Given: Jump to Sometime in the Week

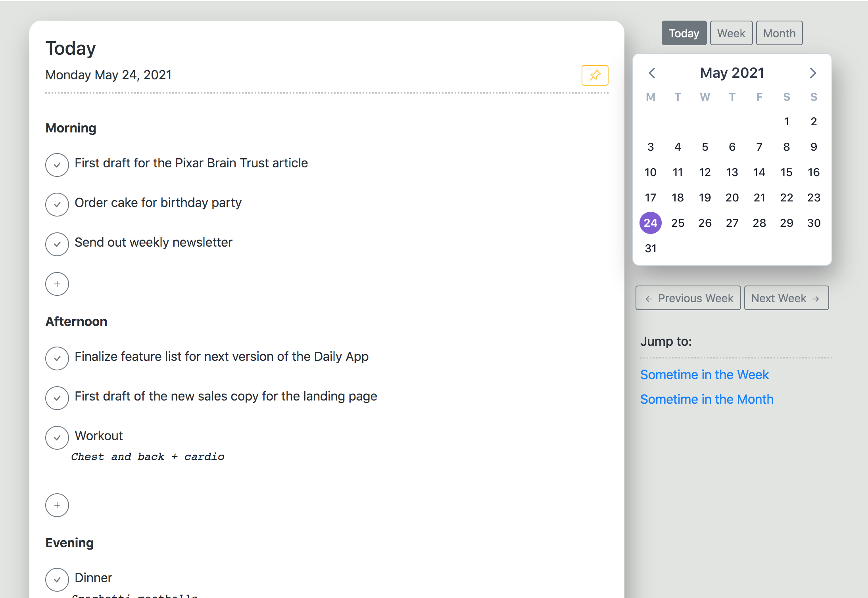Looking at the screenshot, I should [704, 375].
